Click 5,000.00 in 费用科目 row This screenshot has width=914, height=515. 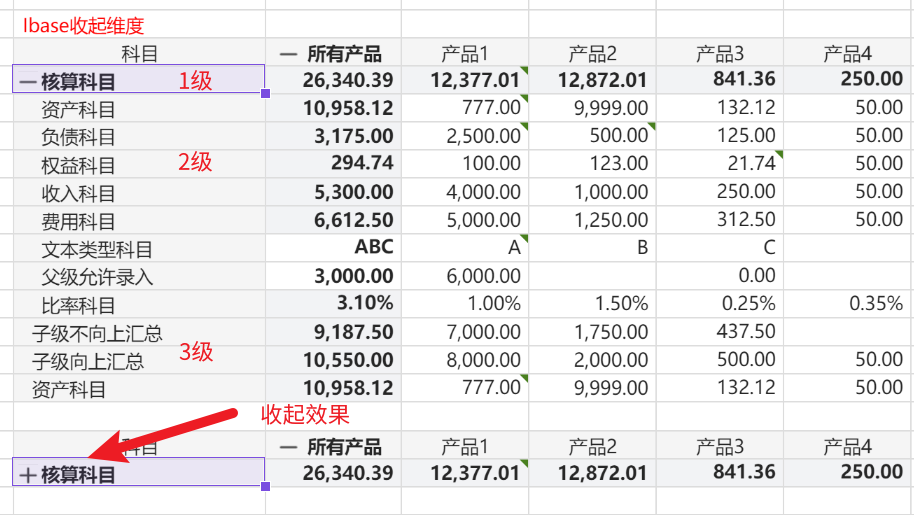tap(483, 220)
